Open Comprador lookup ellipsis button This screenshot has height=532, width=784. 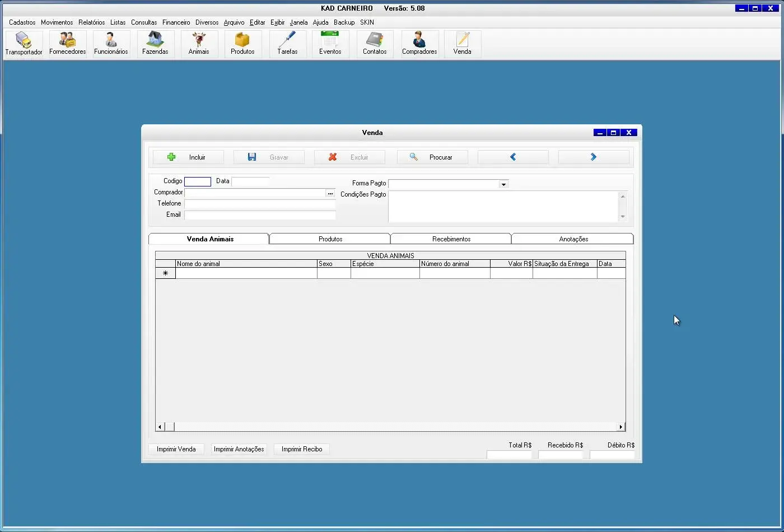coord(330,193)
